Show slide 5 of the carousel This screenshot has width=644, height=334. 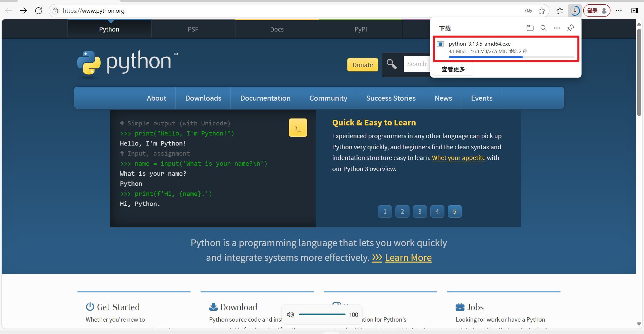tap(455, 212)
